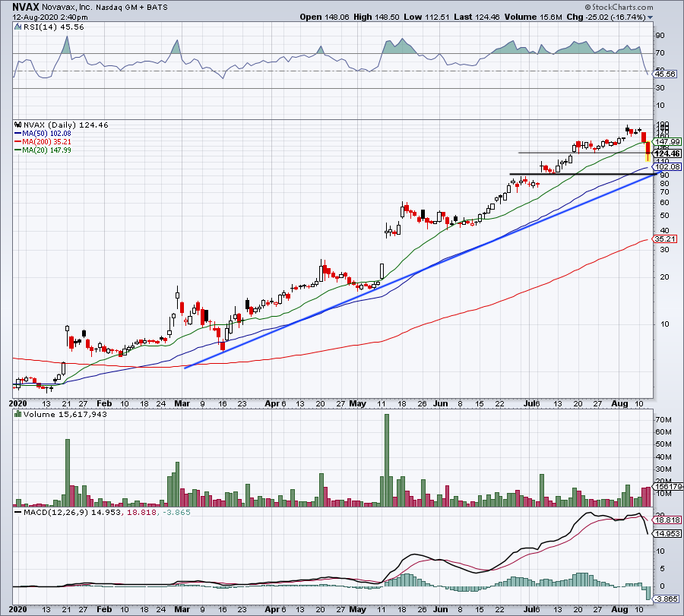684x616 pixels.
Task: Click the -3.865 histogram tag on the right axis
Action: point(666,599)
